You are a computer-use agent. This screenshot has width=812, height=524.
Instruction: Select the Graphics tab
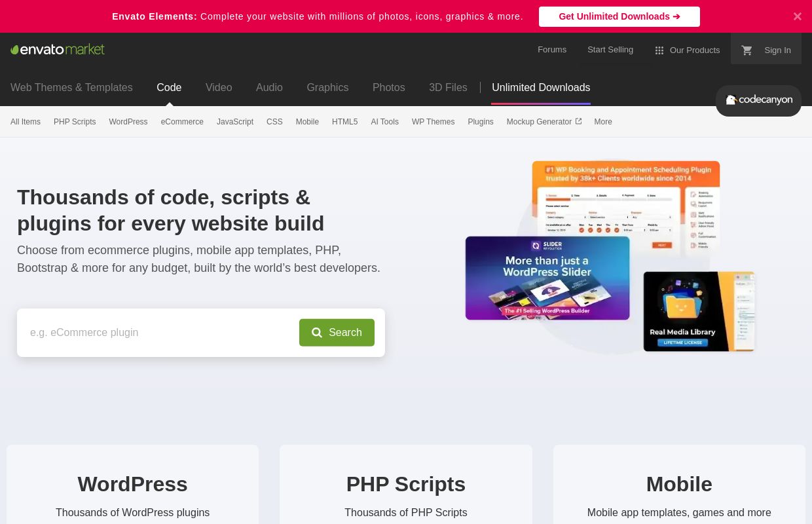[327, 87]
